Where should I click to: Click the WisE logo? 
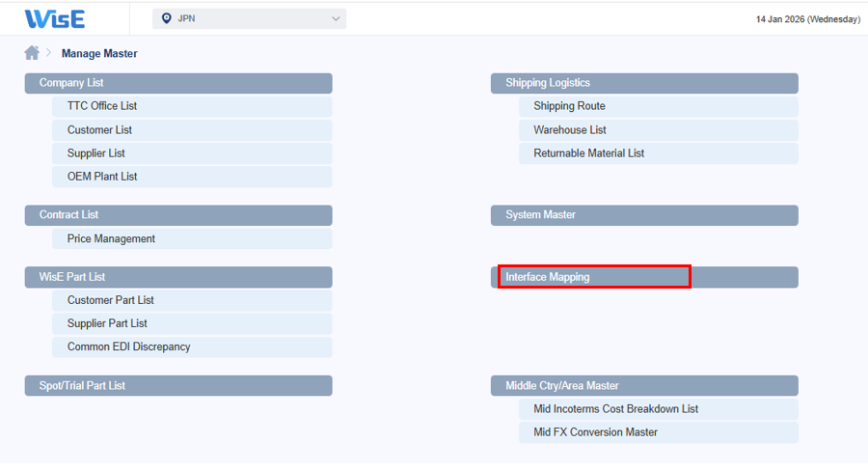[55, 19]
